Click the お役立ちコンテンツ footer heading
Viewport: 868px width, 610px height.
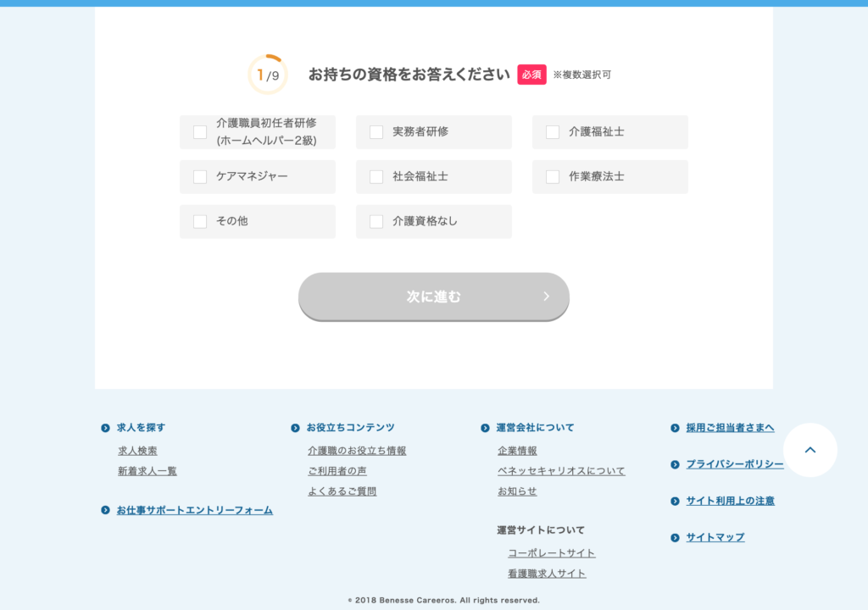coord(350,427)
